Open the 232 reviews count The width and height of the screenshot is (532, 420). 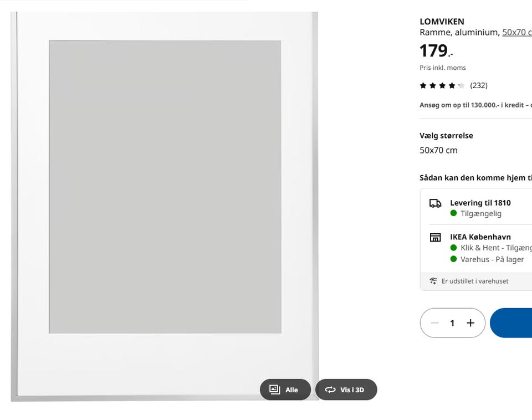tap(479, 85)
